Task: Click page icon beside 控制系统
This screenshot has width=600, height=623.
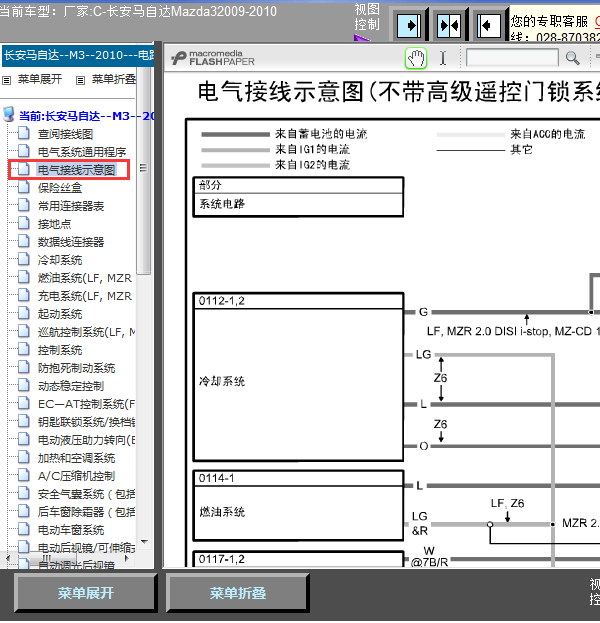Action: click(x=24, y=349)
